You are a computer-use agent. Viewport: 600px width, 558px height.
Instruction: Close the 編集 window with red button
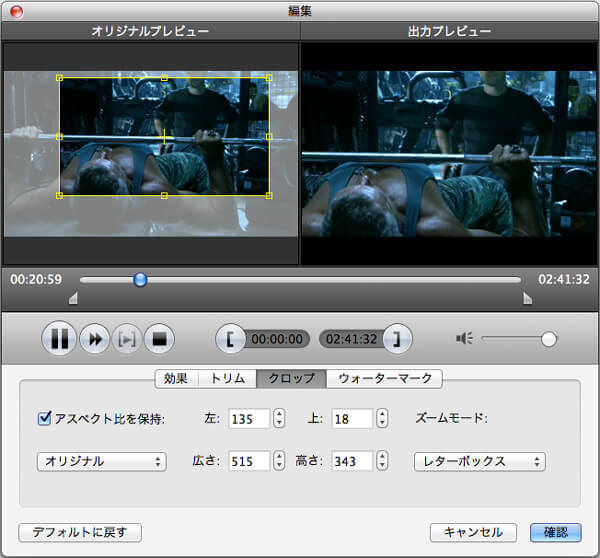[16, 11]
